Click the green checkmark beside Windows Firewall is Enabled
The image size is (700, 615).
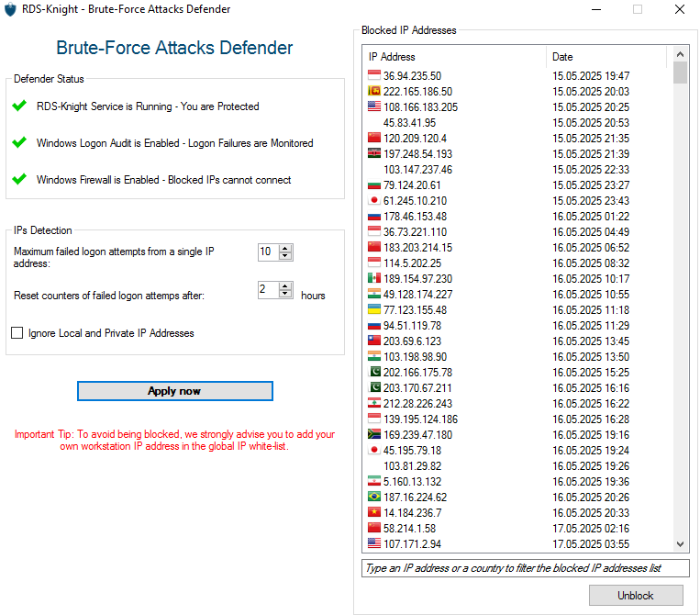coord(19,179)
